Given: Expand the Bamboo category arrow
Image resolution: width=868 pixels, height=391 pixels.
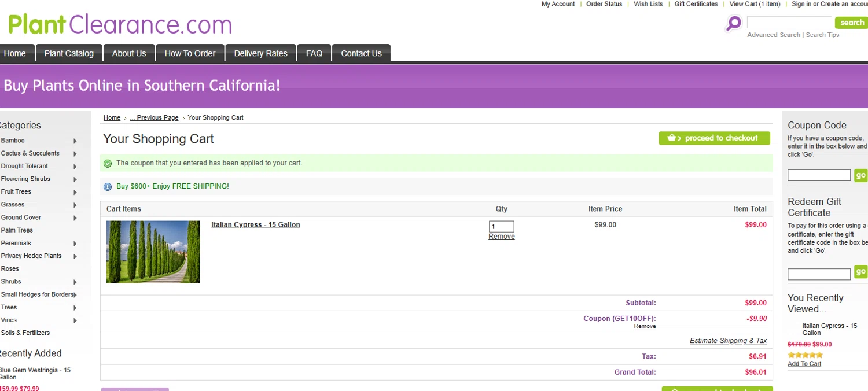Looking at the screenshot, I should point(75,141).
